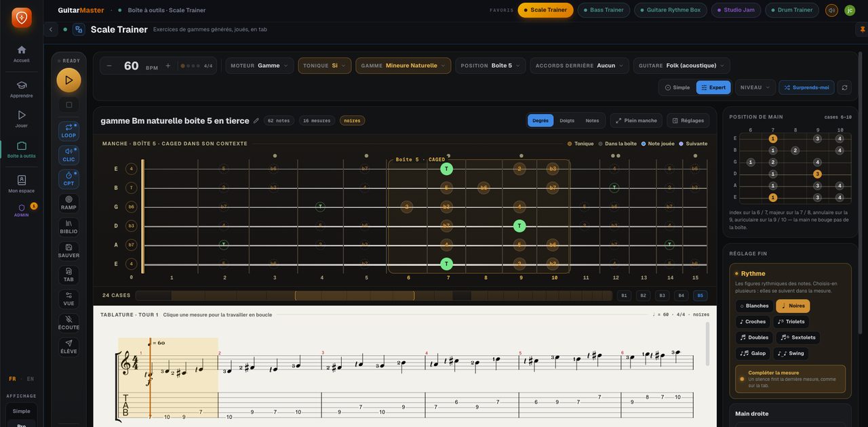The image size is (868, 427).
Task: Switch to Studio Jam favorite
Action: click(x=736, y=10)
